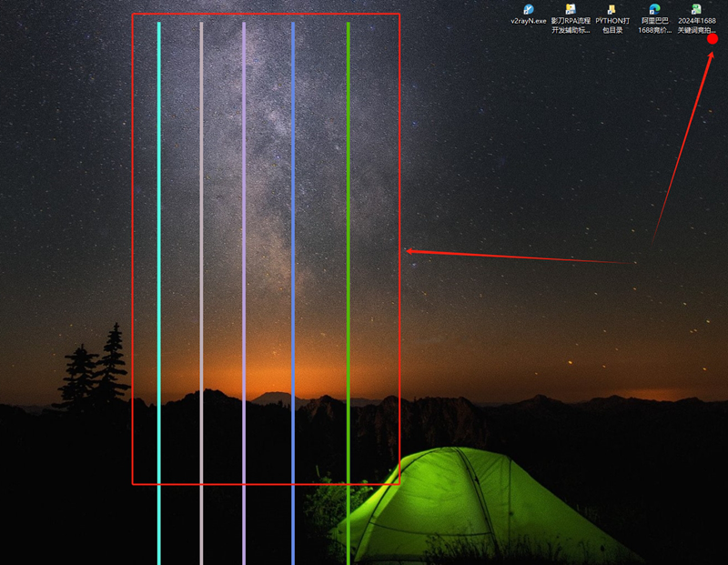The image size is (728, 565).
Task: Click the light gray vertical line
Action: pos(201,292)
